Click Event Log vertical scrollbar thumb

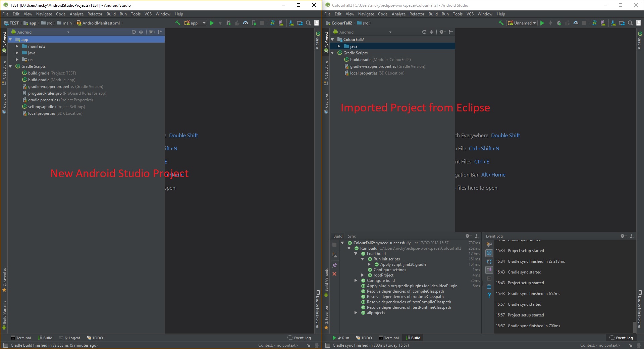click(x=634, y=327)
